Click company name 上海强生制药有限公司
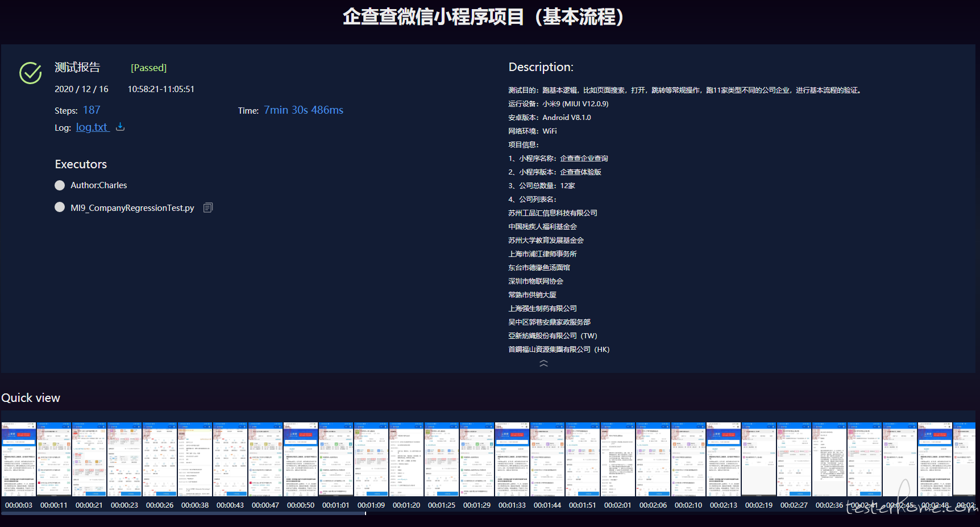The height and width of the screenshot is (527, 980). point(542,309)
